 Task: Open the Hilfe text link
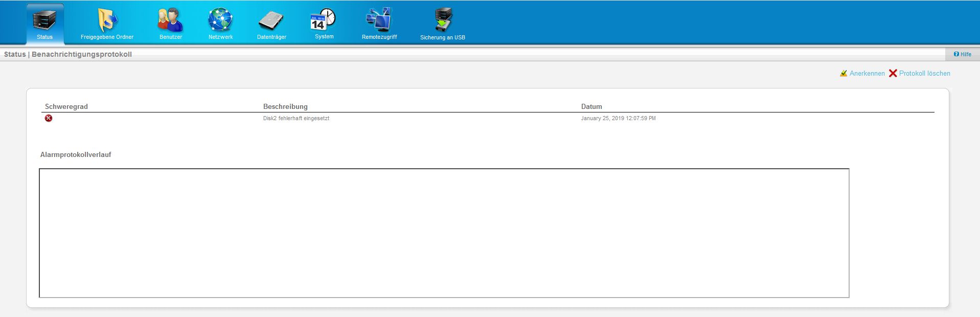coord(966,54)
